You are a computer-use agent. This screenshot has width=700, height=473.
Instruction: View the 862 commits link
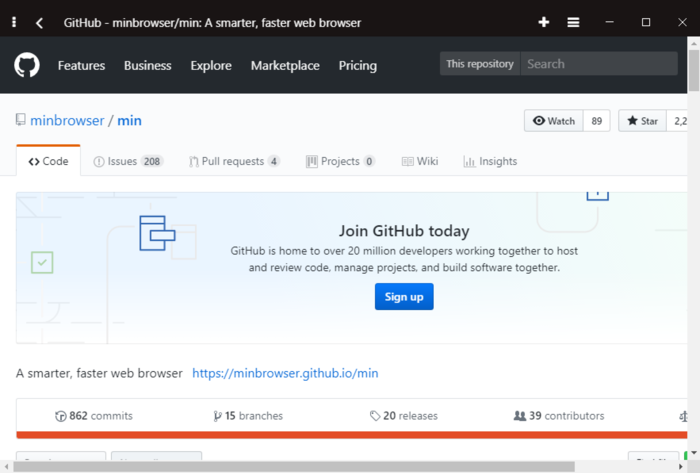94,416
